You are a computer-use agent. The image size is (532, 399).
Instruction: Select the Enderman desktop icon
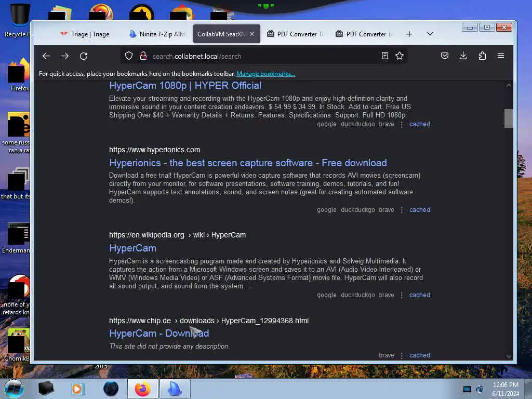(17, 238)
